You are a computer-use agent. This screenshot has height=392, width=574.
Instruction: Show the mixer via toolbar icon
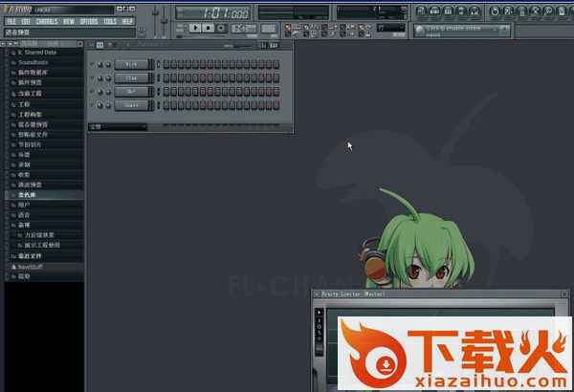pos(475,12)
